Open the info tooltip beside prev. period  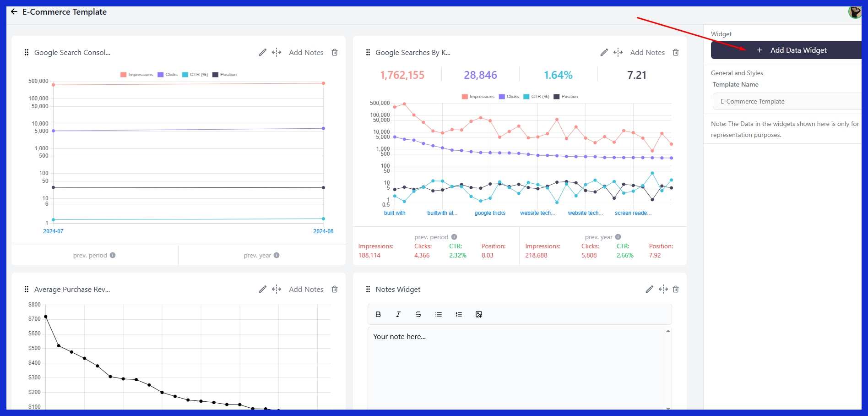(x=113, y=255)
